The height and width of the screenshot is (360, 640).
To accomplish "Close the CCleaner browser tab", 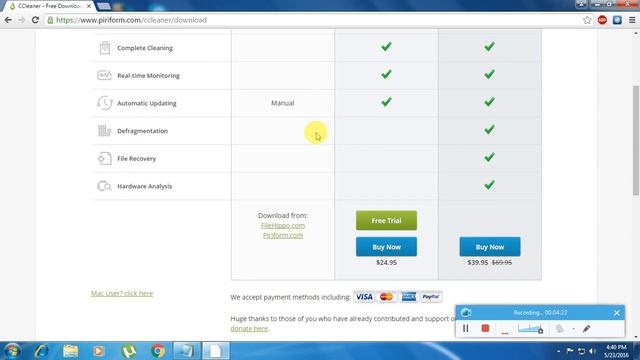I will [89, 6].
